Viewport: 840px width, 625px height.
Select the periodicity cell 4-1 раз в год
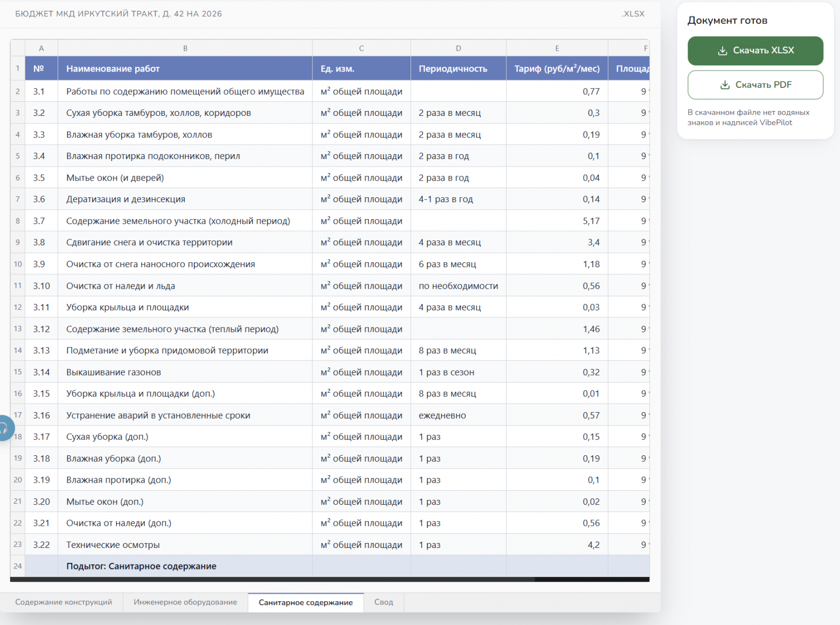click(458, 199)
